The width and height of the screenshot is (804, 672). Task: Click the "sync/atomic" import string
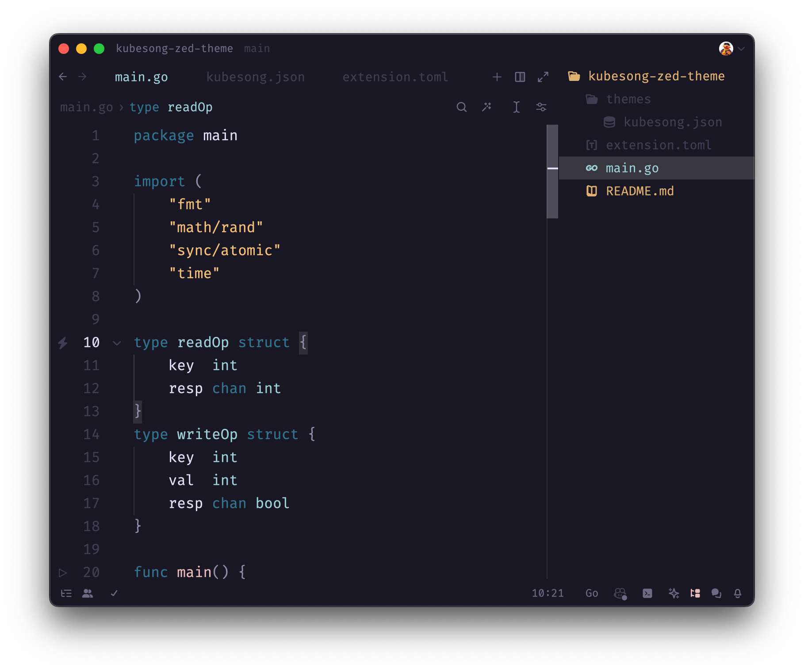(x=225, y=251)
